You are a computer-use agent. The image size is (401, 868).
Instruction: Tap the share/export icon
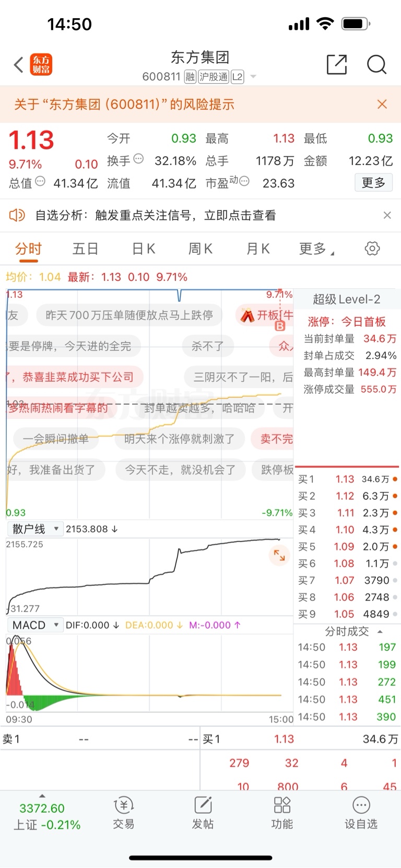pos(336,65)
